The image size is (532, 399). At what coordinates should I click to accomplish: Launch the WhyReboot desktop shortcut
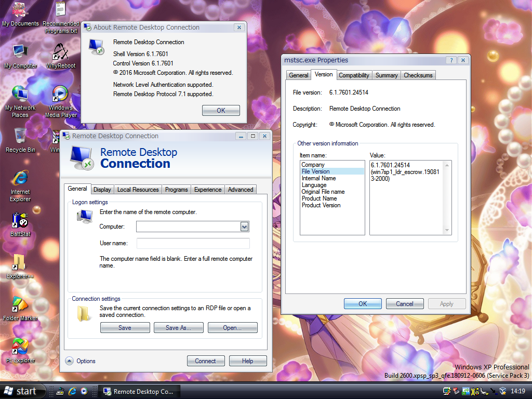[61, 56]
